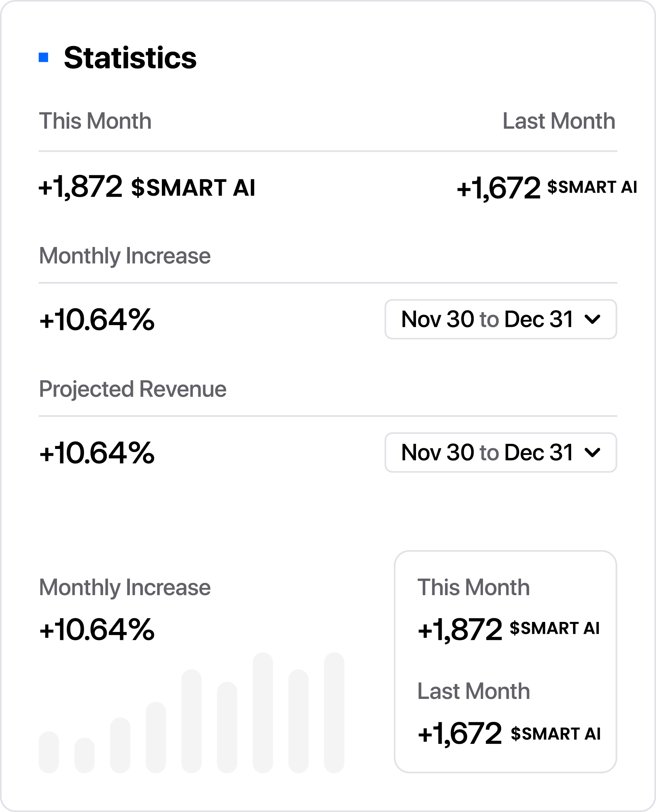The height and width of the screenshot is (812, 656).
Task: Click the chevron arrow in Projected Revenue date selector
Action: (592, 452)
